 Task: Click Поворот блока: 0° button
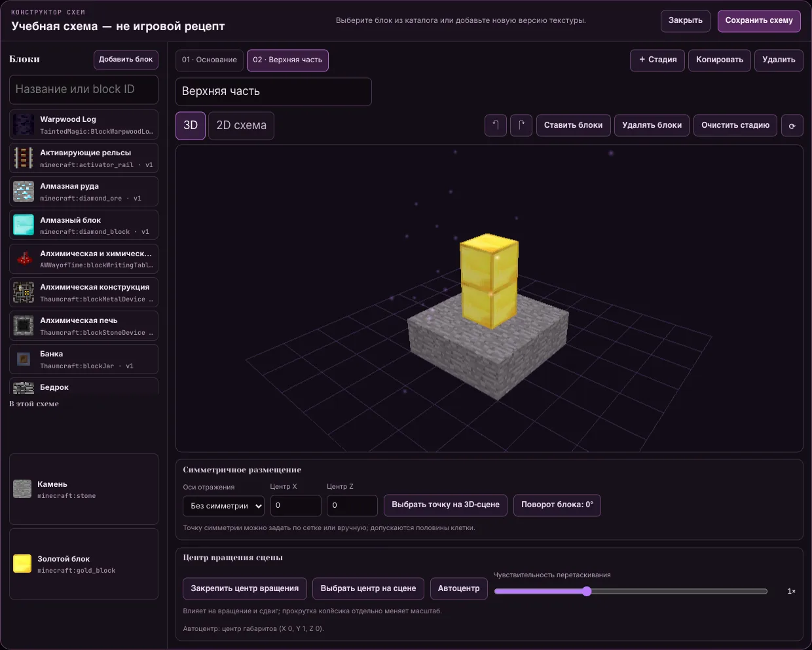pyautogui.click(x=557, y=505)
